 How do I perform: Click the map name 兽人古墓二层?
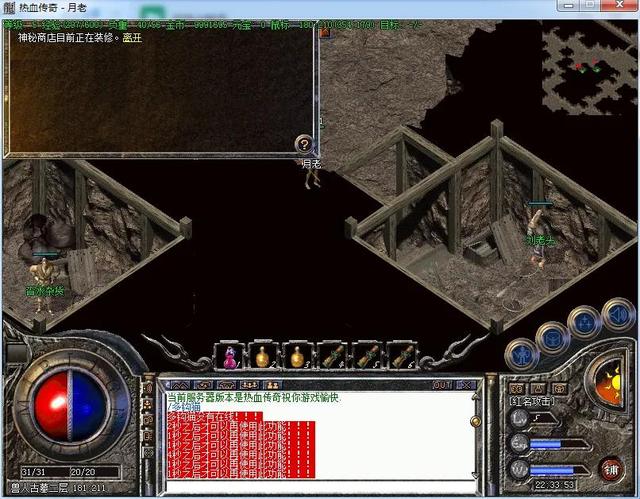pyautogui.click(x=39, y=488)
